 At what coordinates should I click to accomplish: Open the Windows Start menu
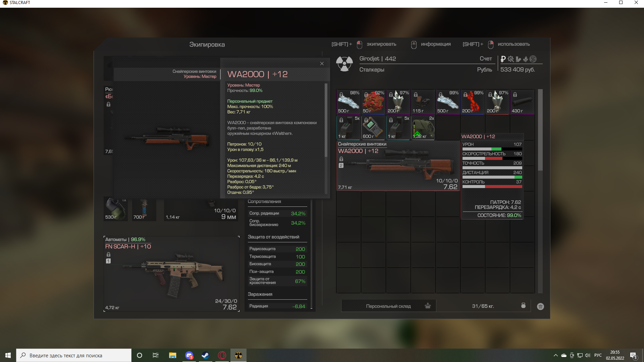(x=8, y=355)
